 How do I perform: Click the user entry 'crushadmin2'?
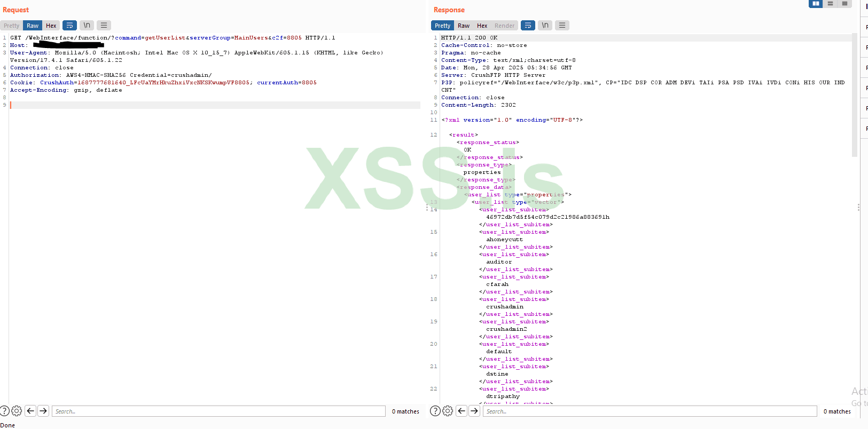pos(506,329)
